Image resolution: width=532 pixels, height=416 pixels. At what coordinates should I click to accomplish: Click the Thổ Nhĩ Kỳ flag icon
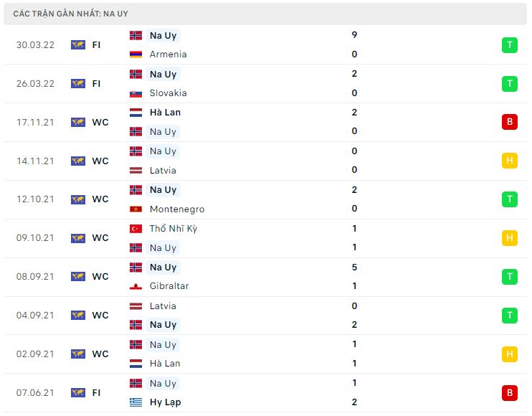(x=136, y=229)
